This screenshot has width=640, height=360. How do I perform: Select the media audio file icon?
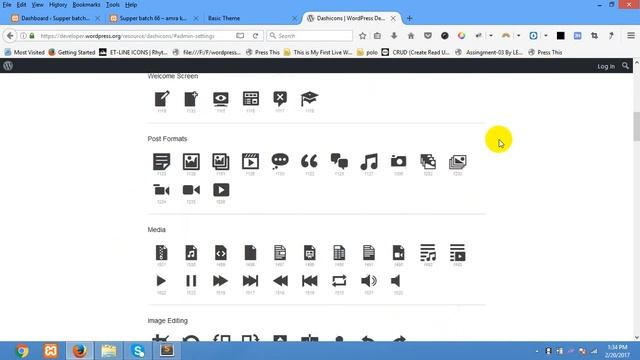191,253
